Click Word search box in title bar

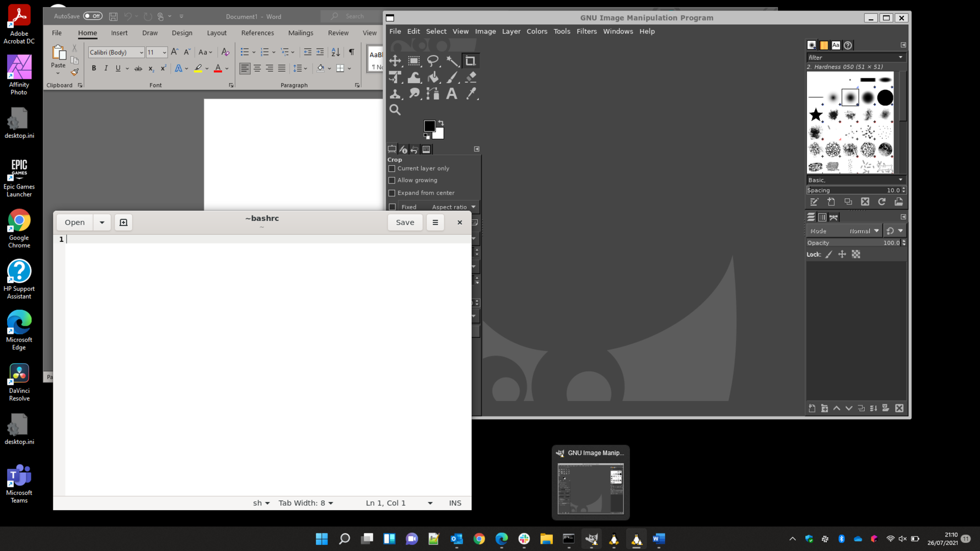point(353,16)
